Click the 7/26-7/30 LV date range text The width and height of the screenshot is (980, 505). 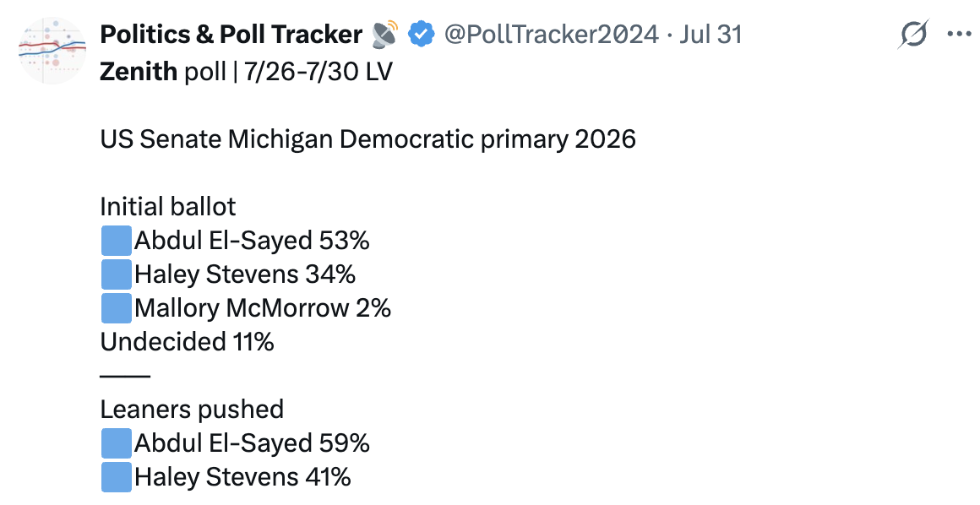318,72
